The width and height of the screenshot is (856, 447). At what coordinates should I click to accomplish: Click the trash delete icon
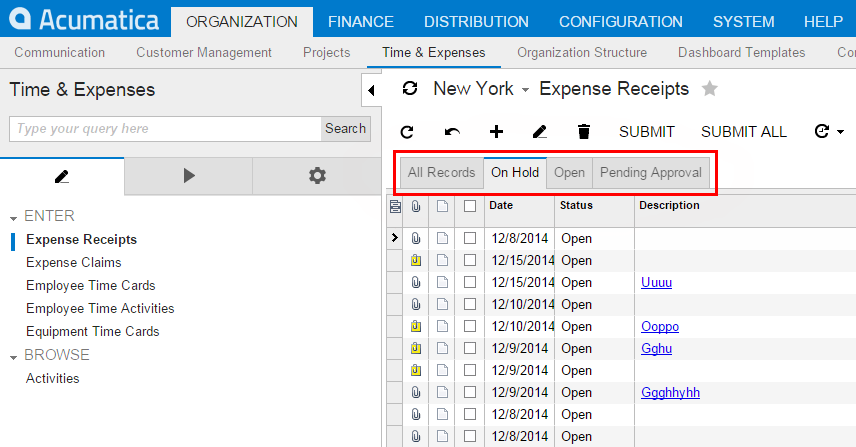click(x=584, y=132)
